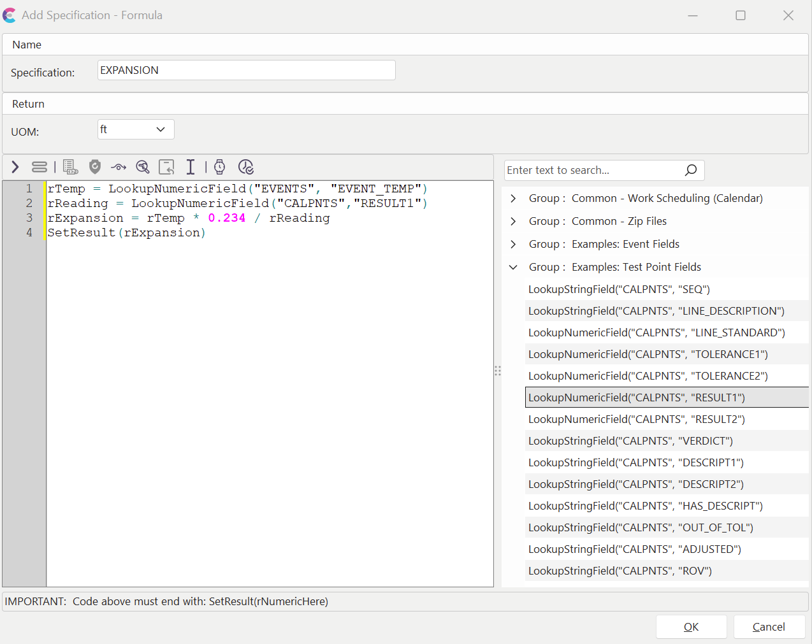Click the Specification name field
Screen dimensions: 812x644
point(246,70)
